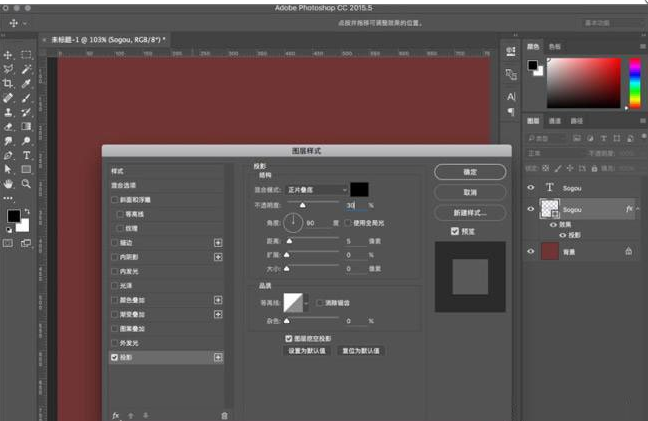
Task: Open the 等高线 contour picker dropdown
Action: (x=306, y=302)
